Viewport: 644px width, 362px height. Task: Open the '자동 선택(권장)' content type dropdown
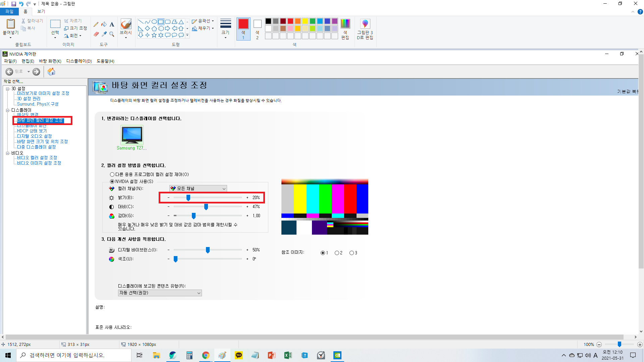[160, 293]
